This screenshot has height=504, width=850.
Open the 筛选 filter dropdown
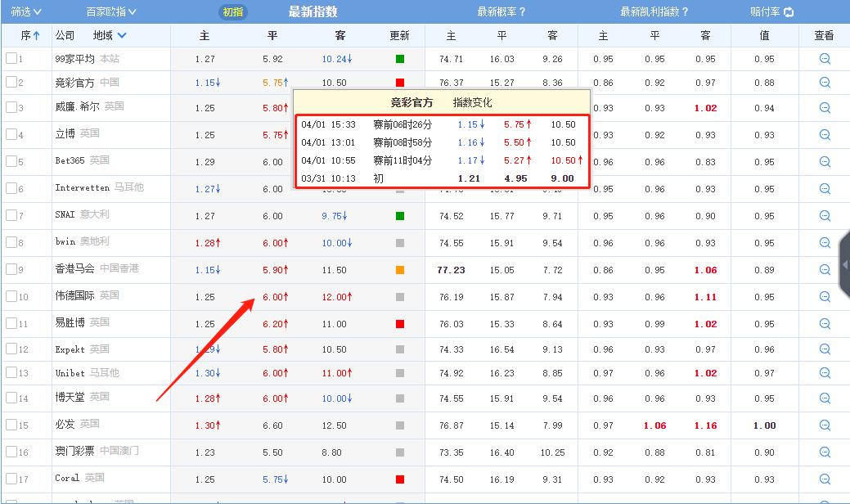point(25,11)
